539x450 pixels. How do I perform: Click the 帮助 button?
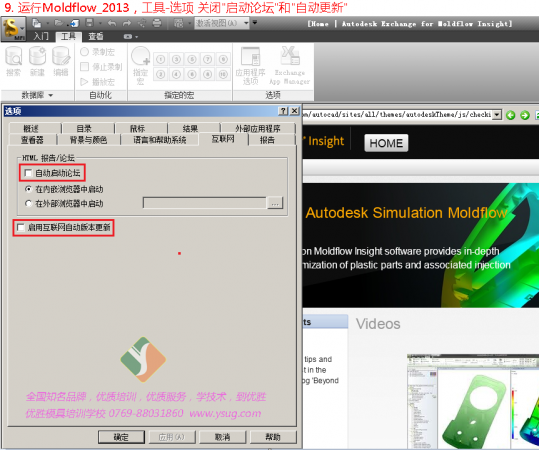pyautogui.click(x=273, y=437)
